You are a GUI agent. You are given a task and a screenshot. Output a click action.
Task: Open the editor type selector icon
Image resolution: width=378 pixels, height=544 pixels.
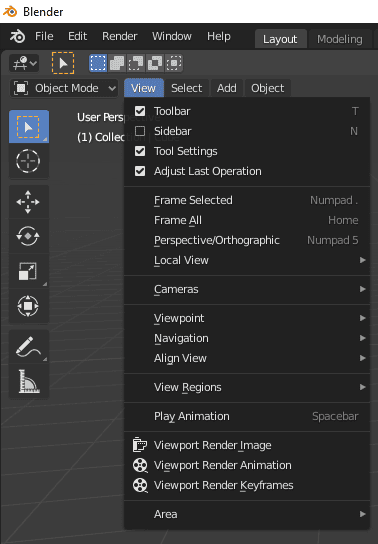tap(24, 63)
